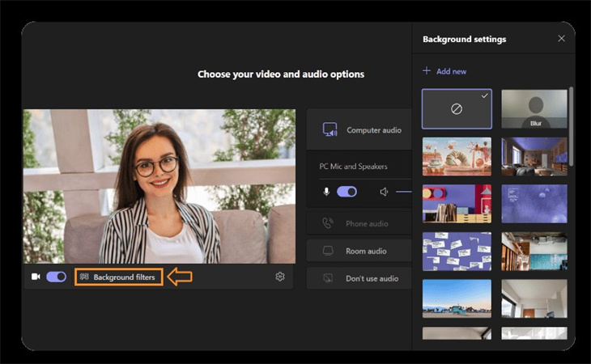591x364 pixels.
Task: Click the microphone icon
Action: point(326,192)
